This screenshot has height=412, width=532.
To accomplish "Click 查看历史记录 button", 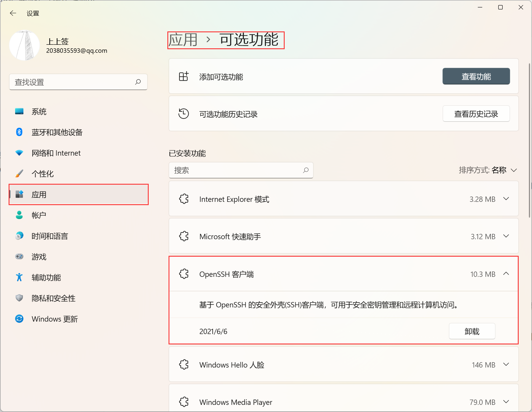I will point(476,114).
